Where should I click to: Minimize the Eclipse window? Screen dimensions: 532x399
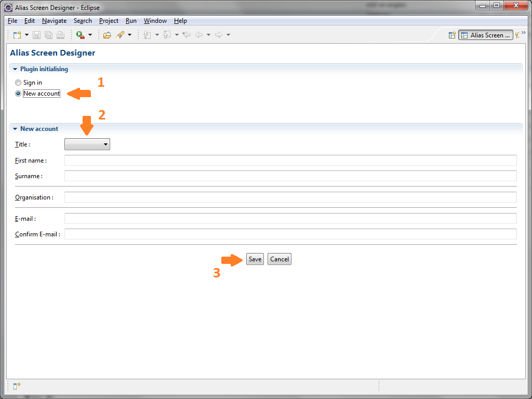483,6
